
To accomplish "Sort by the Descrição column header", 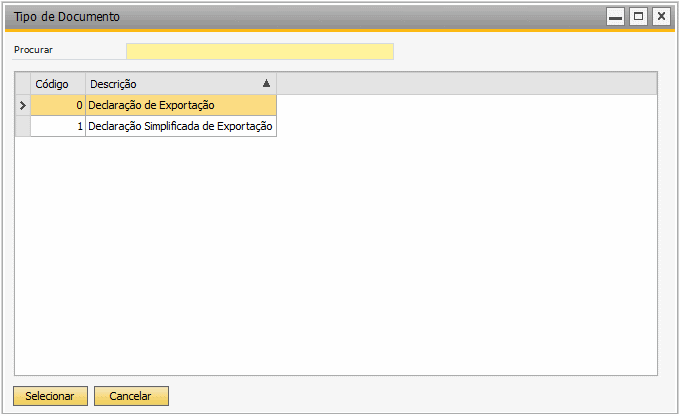I will pyautogui.click(x=181, y=84).
